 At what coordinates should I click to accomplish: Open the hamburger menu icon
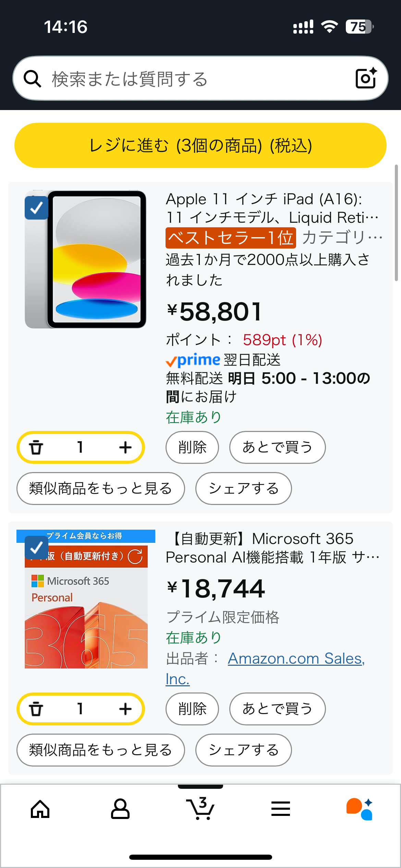coord(280,809)
